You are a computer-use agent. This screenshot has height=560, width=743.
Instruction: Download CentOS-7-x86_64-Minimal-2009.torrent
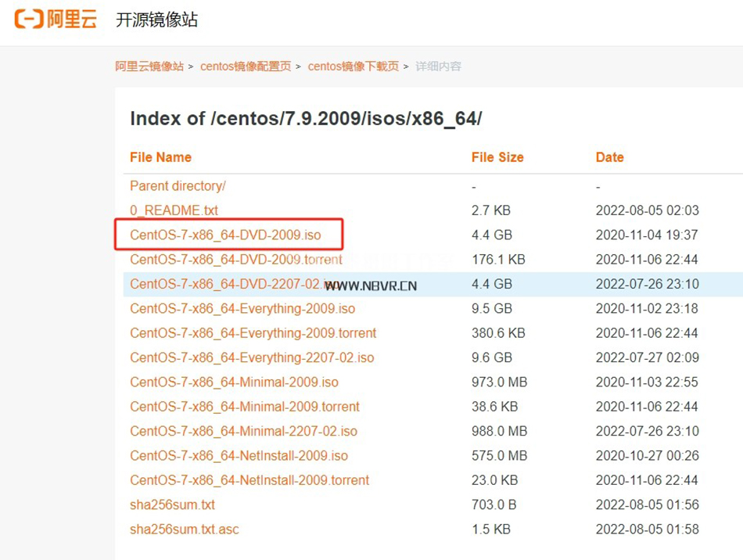pos(245,407)
